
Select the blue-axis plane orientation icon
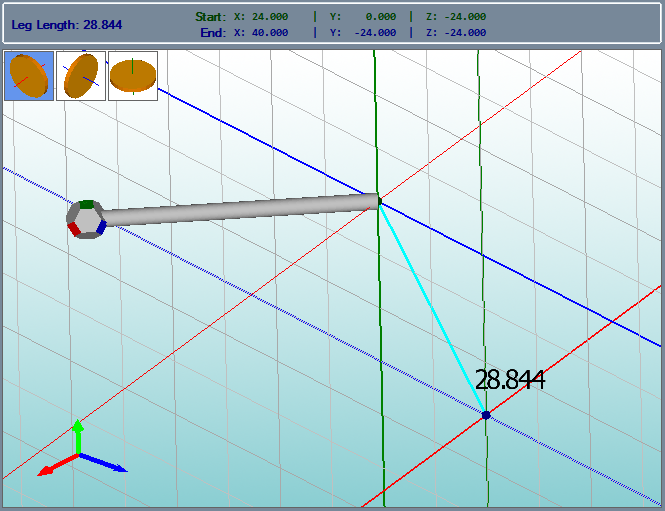coord(81,76)
